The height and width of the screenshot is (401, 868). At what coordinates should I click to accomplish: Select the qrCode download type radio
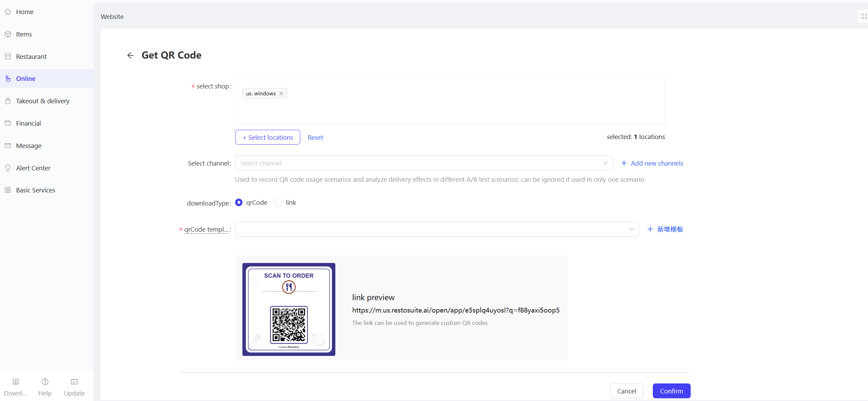tap(239, 203)
